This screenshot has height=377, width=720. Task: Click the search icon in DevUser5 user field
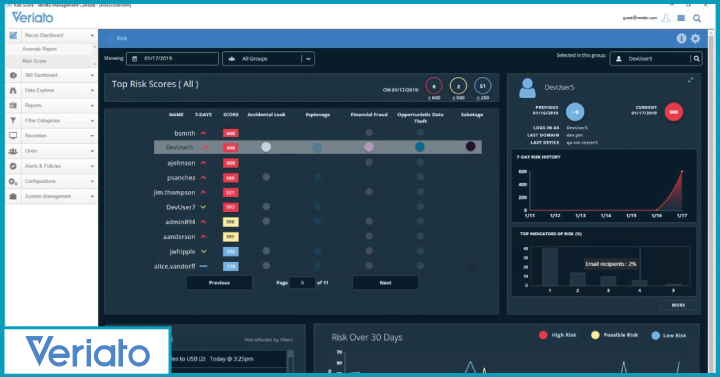tap(697, 59)
